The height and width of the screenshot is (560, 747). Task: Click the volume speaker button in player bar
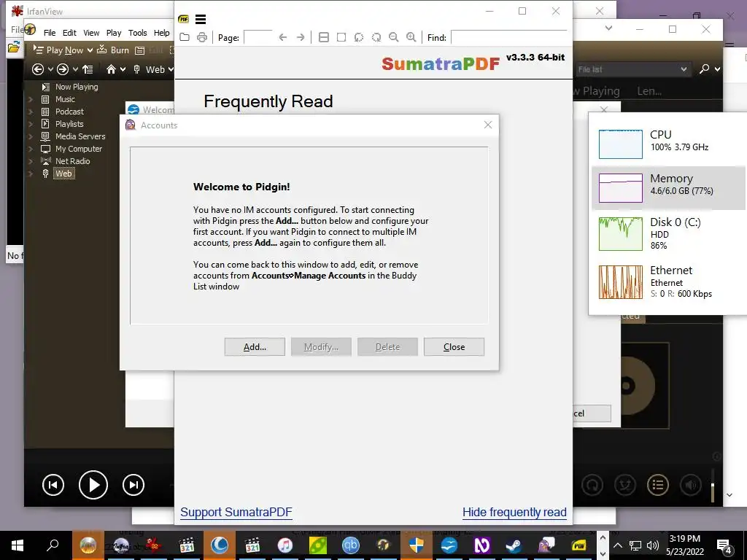(x=691, y=485)
